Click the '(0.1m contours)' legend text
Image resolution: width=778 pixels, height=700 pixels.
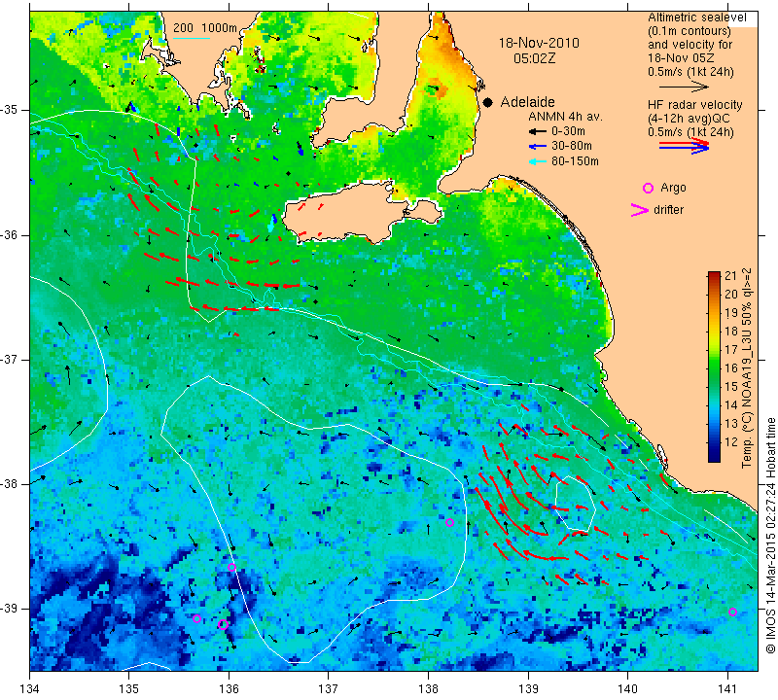(x=690, y=31)
